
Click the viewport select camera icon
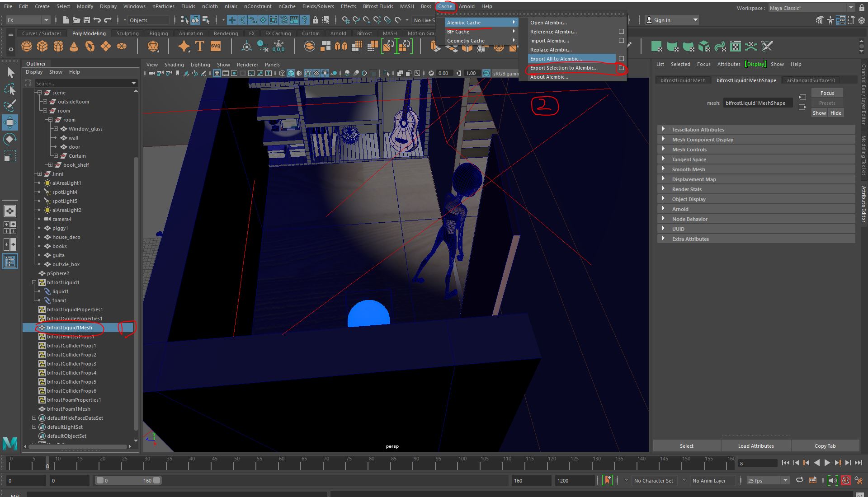pos(152,73)
